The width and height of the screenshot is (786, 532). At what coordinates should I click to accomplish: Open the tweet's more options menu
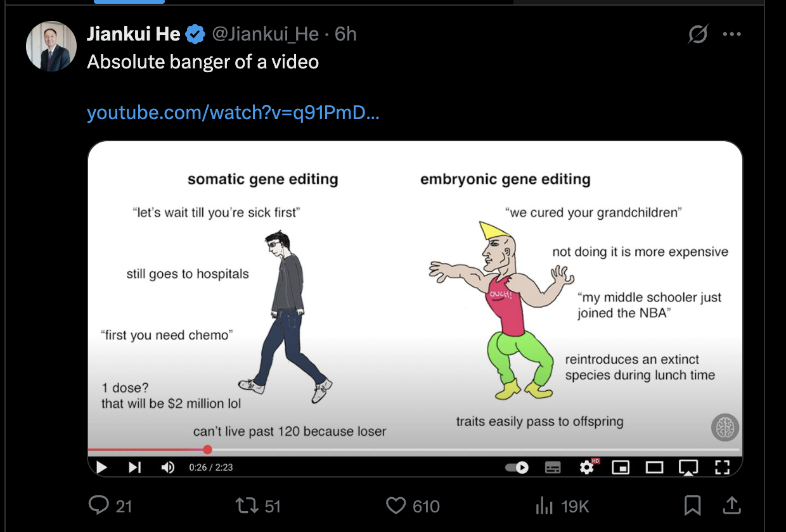click(x=731, y=34)
